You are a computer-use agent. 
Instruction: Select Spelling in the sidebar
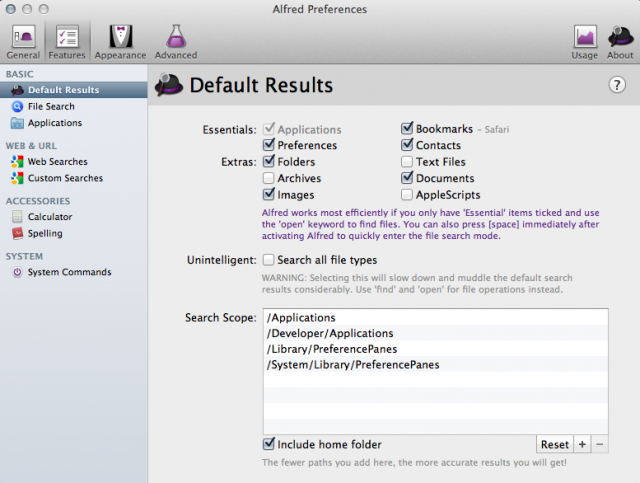(x=73, y=234)
